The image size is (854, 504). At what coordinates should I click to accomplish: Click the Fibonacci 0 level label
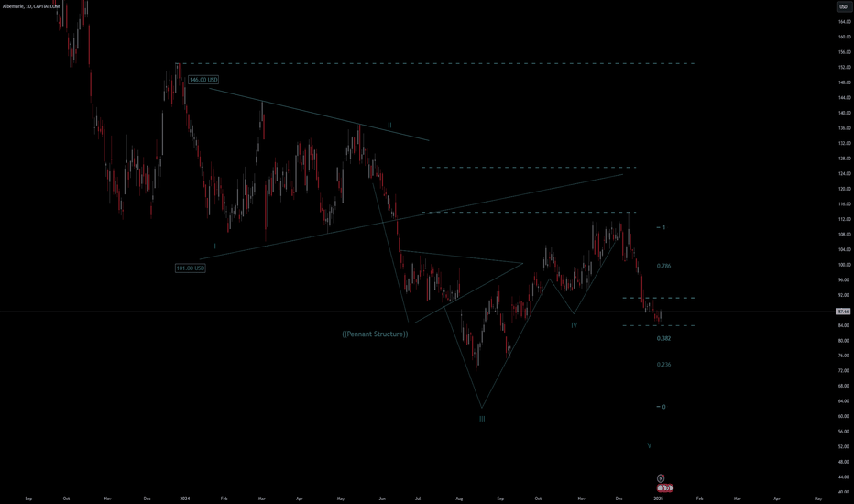pyautogui.click(x=663, y=407)
